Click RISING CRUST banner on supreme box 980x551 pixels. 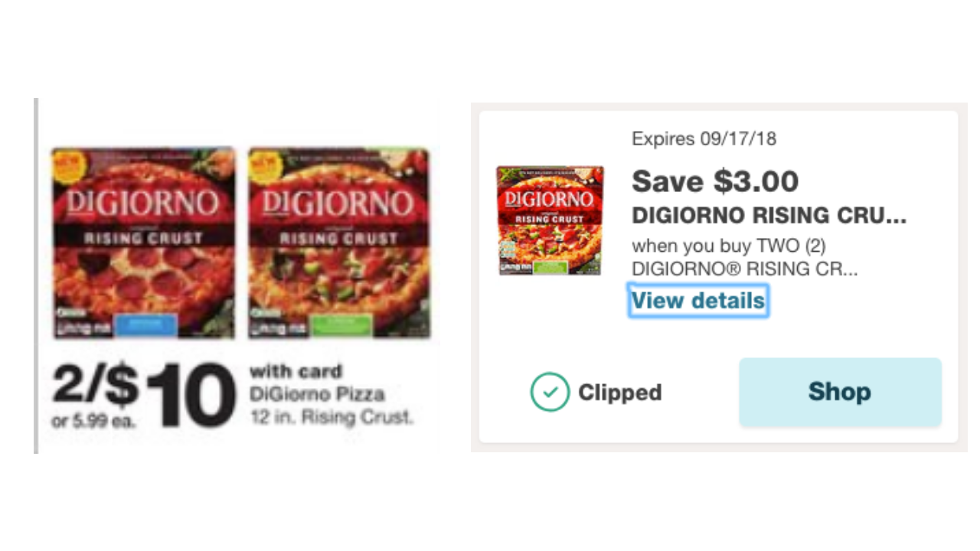click(x=338, y=238)
